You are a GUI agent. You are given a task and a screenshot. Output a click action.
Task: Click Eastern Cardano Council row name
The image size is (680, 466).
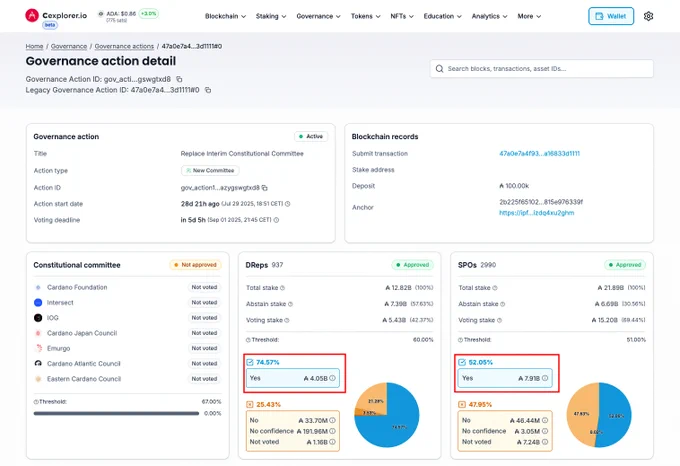(x=84, y=379)
